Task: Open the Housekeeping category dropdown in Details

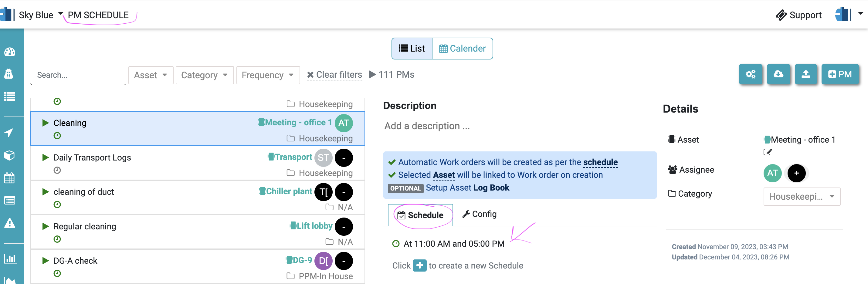Action: point(802,196)
